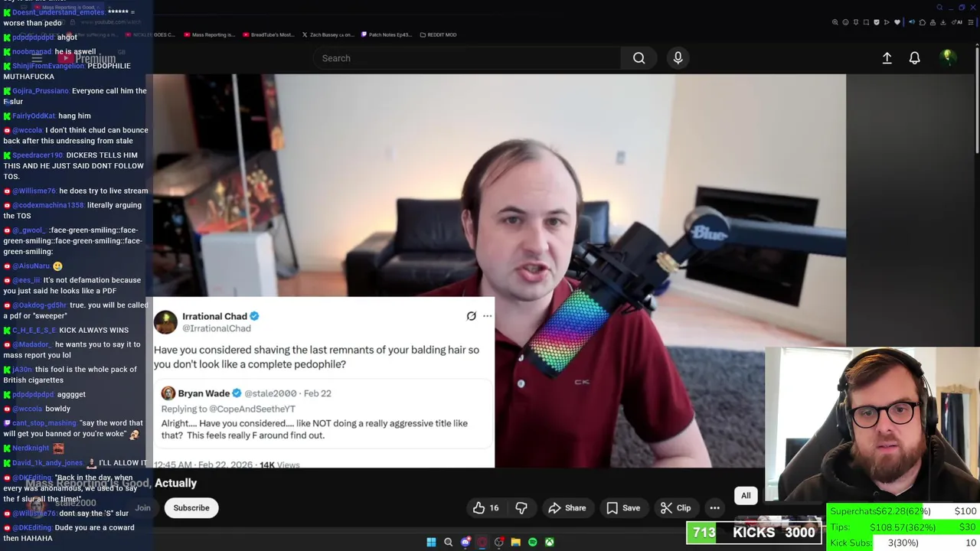Click the search magnifier button

pyautogui.click(x=639, y=58)
